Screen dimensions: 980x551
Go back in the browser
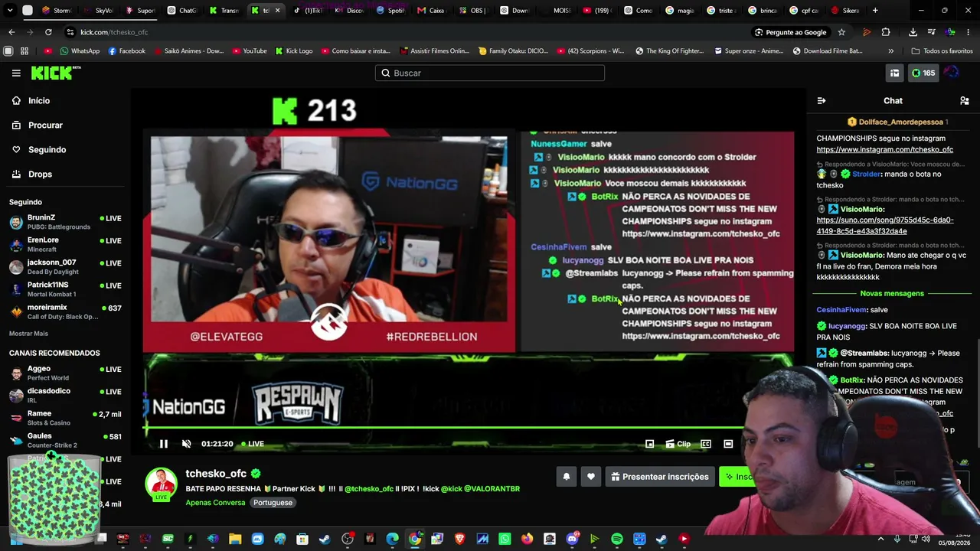click(x=11, y=32)
